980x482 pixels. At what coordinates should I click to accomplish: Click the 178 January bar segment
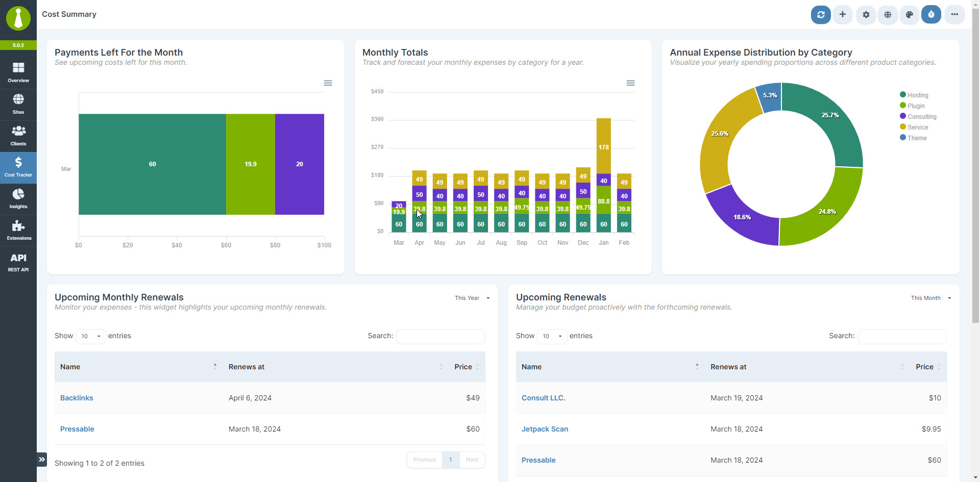[604, 146]
